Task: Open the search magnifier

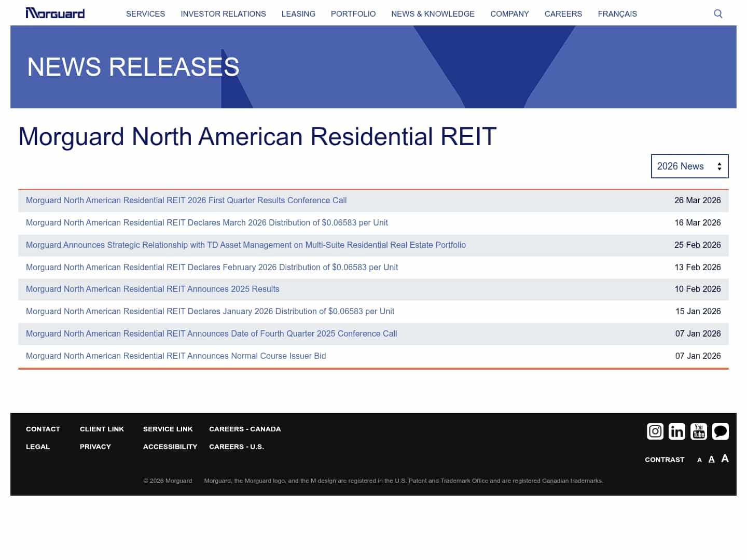Action: (718, 13)
